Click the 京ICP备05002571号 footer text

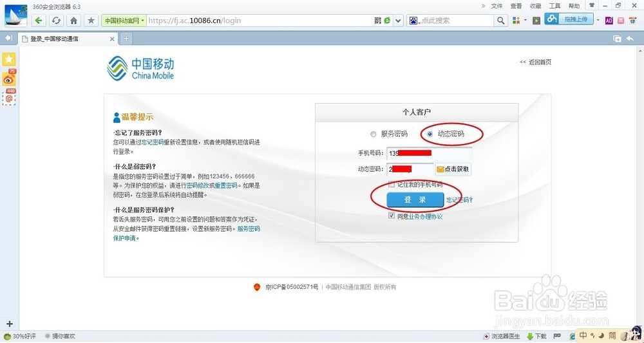pyautogui.click(x=292, y=287)
